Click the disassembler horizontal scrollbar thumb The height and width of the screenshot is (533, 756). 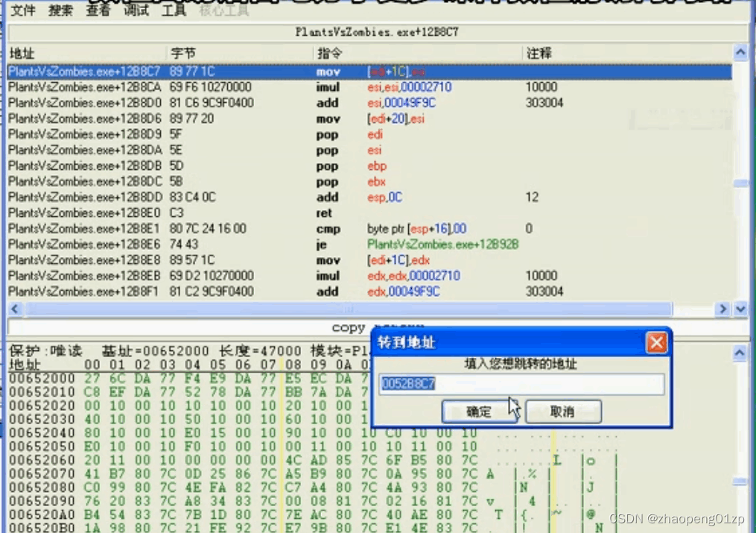[x=349, y=309]
